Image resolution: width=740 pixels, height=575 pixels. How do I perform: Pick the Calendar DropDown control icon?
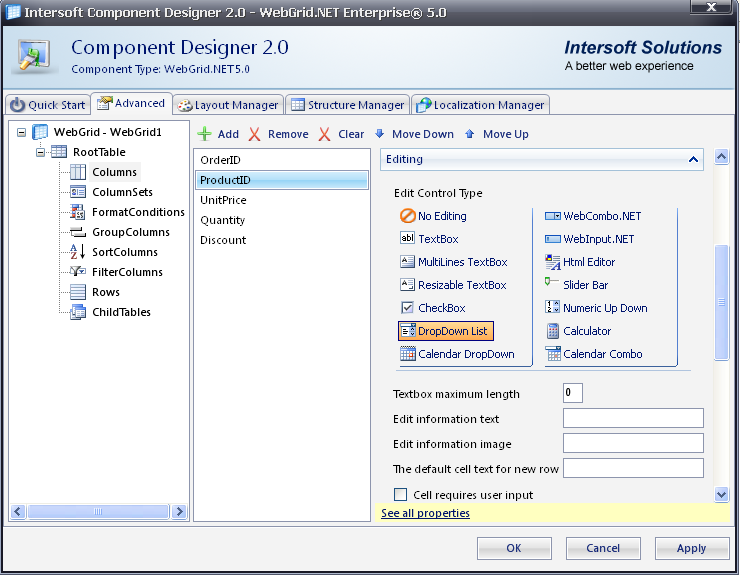[x=408, y=354]
